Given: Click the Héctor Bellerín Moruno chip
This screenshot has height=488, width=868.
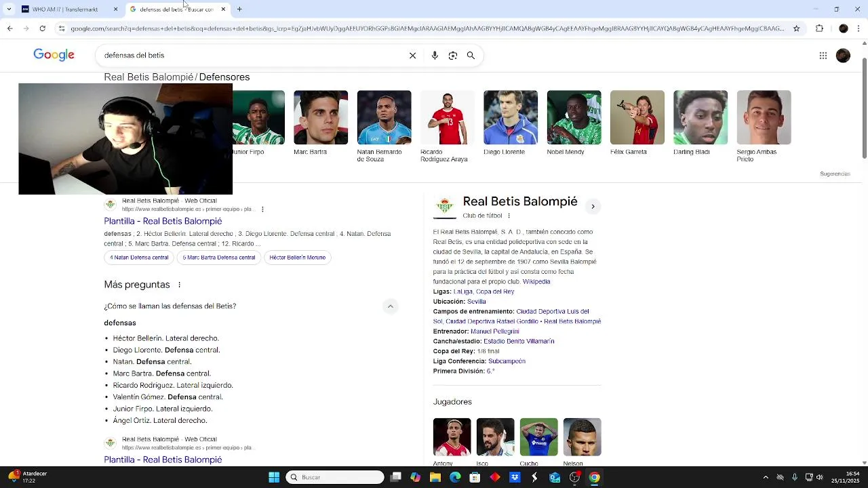Looking at the screenshot, I should [297, 258].
